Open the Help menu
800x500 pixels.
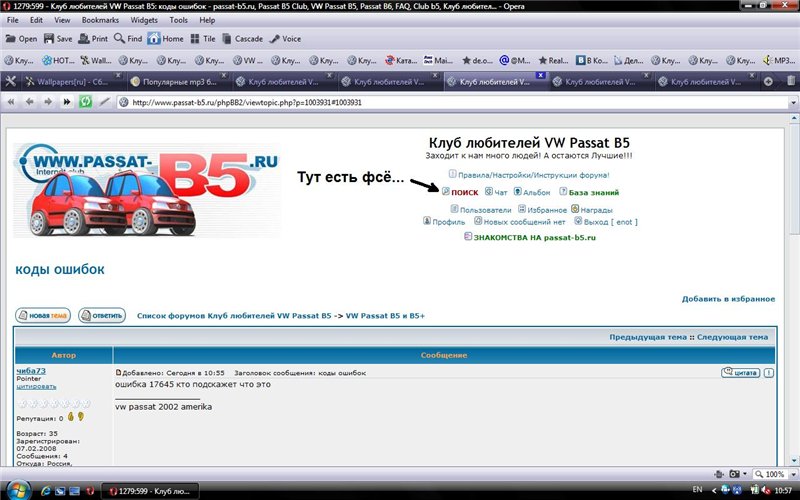tap(207, 20)
